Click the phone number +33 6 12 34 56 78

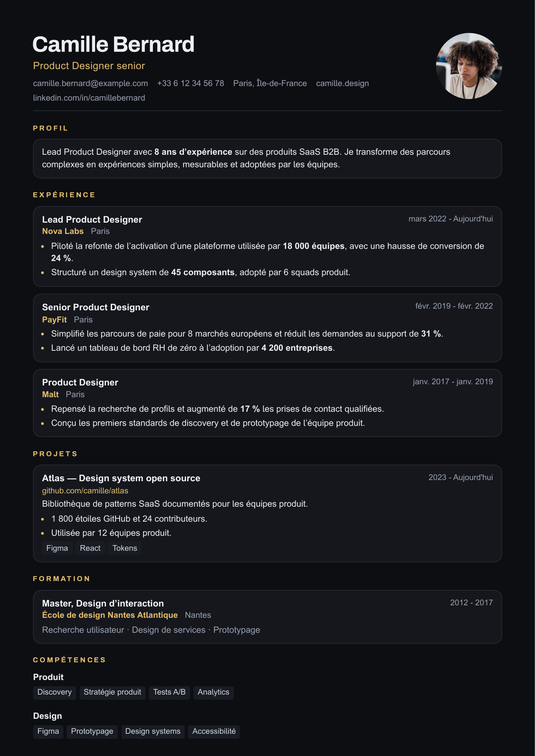click(x=190, y=83)
